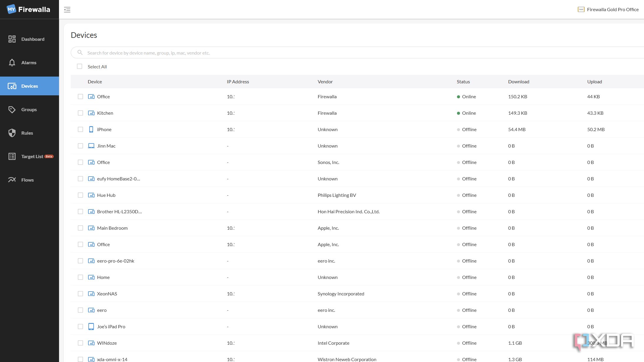Viewport: 644px width, 362px height.
Task: Open Firewalla Gold Pro Office box selector
Action: coord(608,10)
